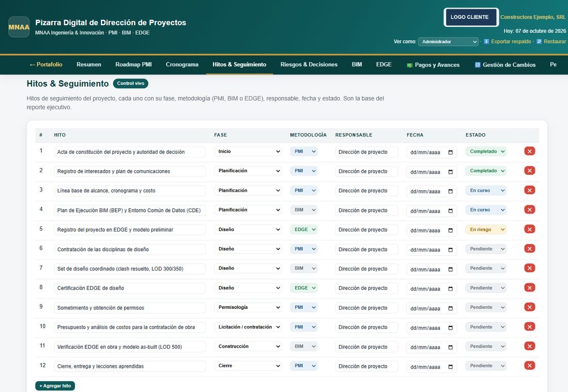
Task: Edit hito name Certificación EDGE de diseño
Action: click(x=130, y=288)
